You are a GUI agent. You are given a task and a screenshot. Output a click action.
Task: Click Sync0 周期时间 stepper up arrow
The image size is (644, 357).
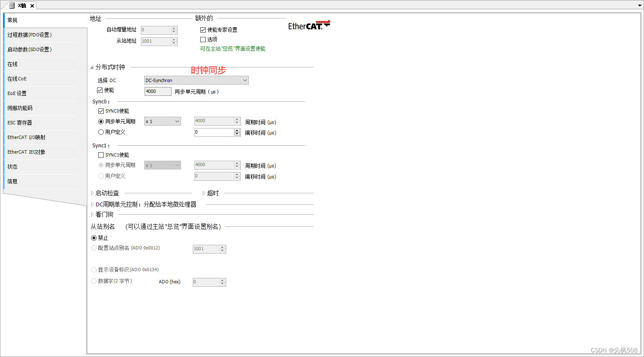pos(237,119)
